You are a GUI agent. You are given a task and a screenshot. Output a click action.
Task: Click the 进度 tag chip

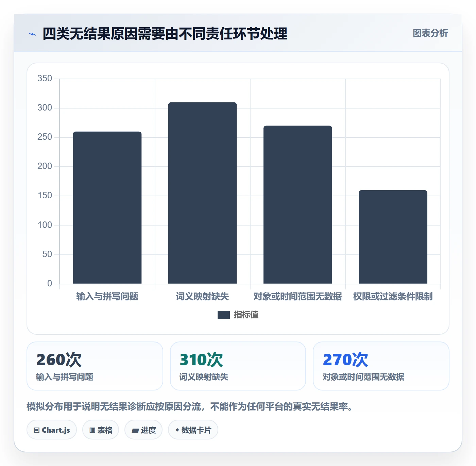[x=143, y=430]
